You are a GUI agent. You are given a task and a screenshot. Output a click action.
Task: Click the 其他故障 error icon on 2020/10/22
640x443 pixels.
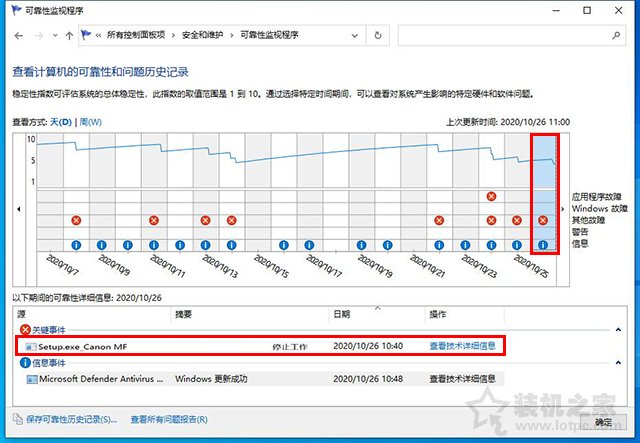[x=439, y=220]
